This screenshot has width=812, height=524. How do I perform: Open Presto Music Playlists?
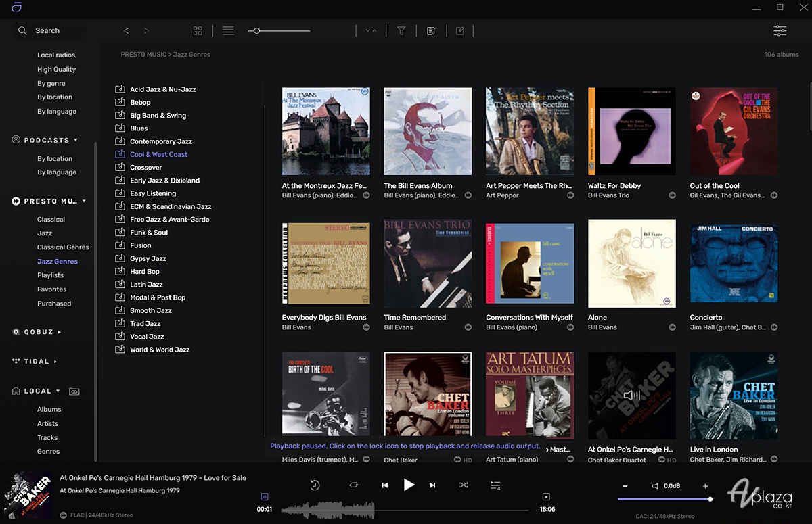point(50,275)
